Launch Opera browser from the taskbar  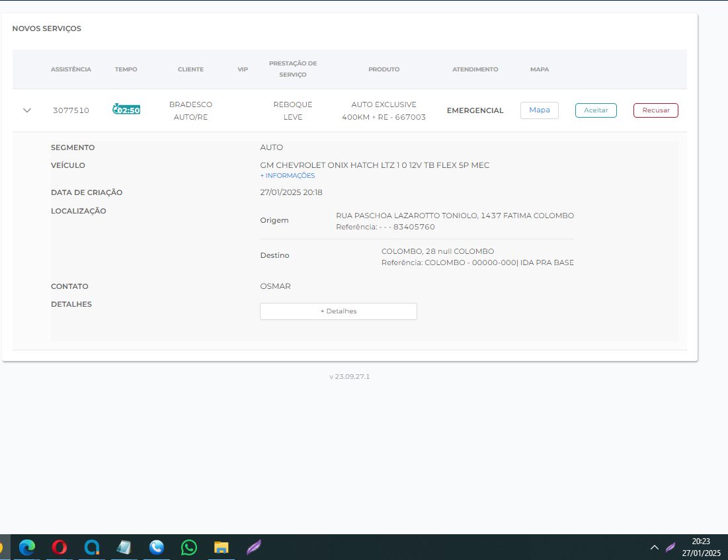60,547
